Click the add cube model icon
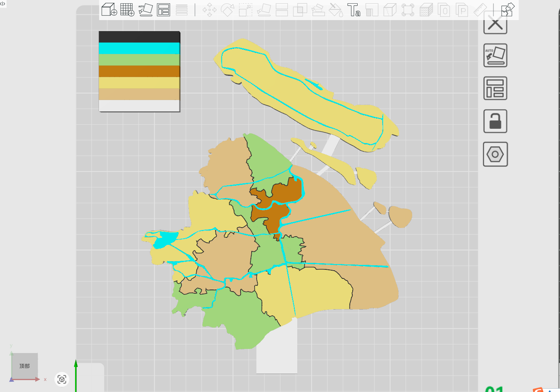This screenshot has width=560, height=392. click(109, 9)
